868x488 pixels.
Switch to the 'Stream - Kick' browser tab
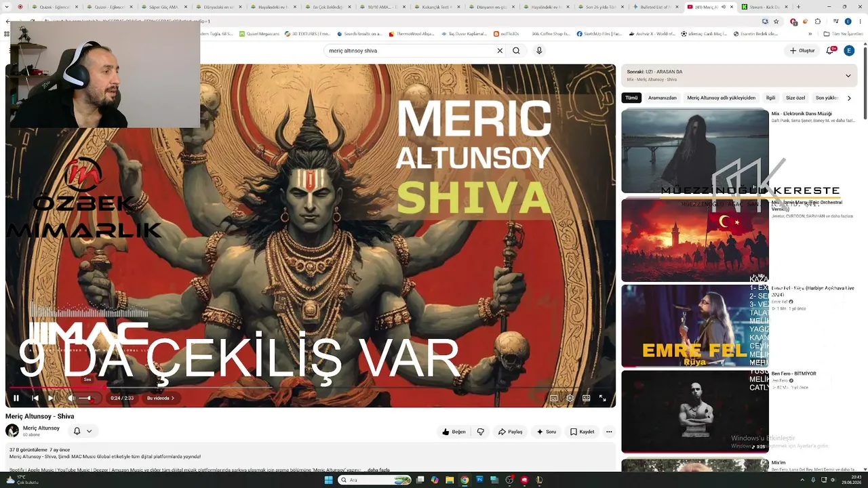765,7
